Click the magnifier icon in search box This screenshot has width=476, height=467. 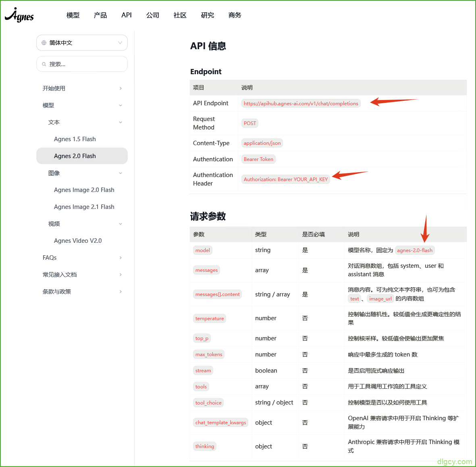coord(44,64)
